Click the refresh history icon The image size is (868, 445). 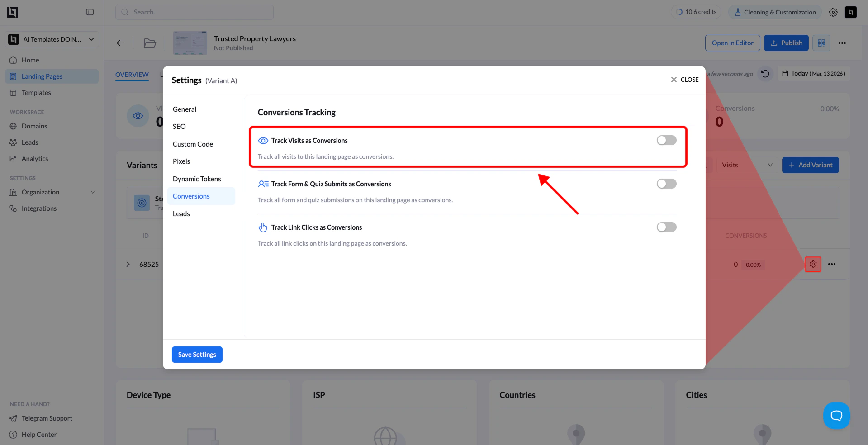[x=765, y=73]
